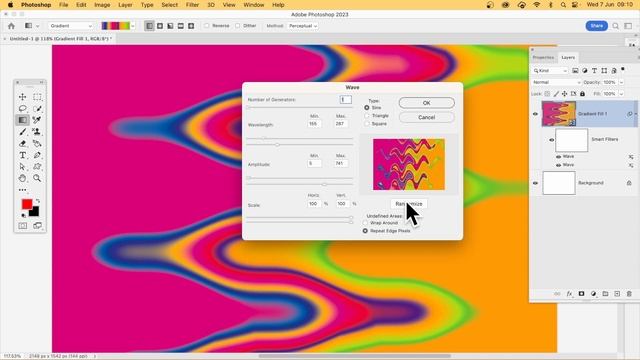Choose the Diamond gradient style icon

[x=191, y=26]
